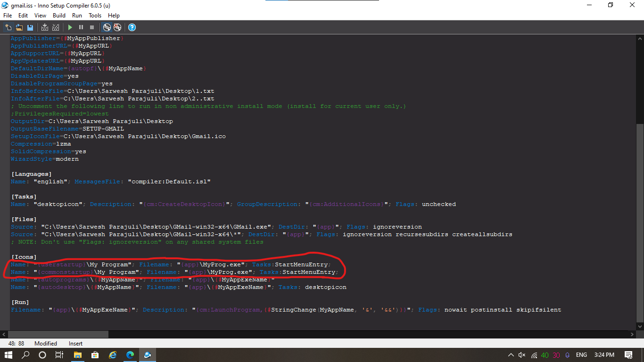Select Target Uninstall debug mode
Viewport: 644px width, 362px height.
[117, 27]
